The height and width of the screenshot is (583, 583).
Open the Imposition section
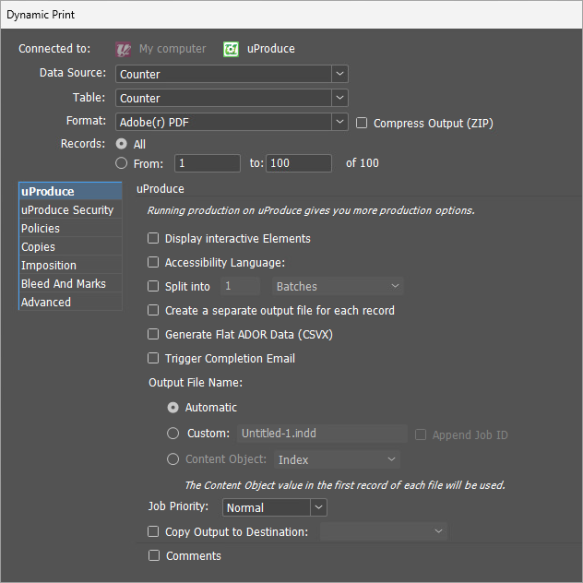coord(70,265)
